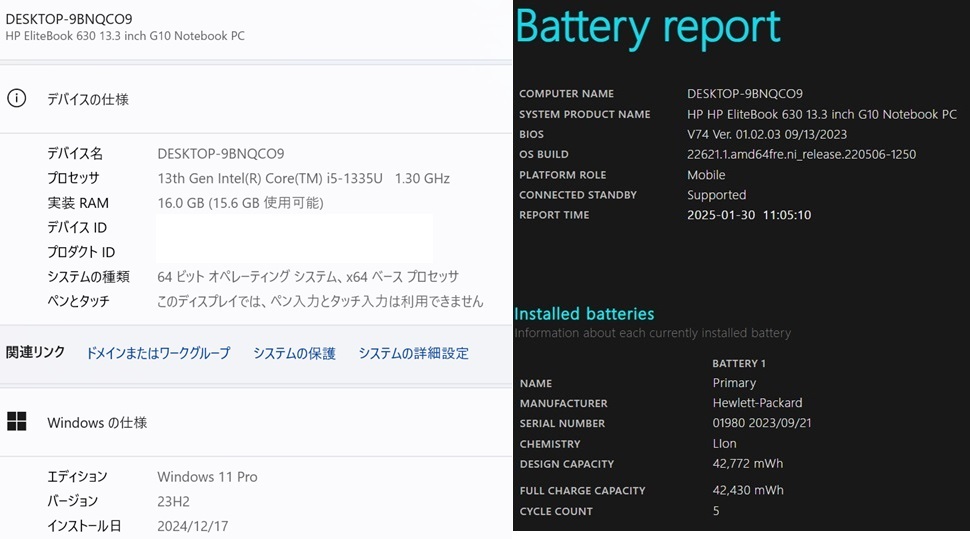Click the システムの種類 value 64 ビット オペレーティング システム
This screenshot has height=539, width=970.
[308, 277]
